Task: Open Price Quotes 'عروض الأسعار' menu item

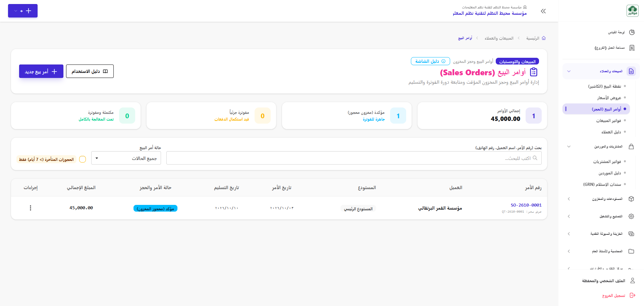Action: (609, 98)
